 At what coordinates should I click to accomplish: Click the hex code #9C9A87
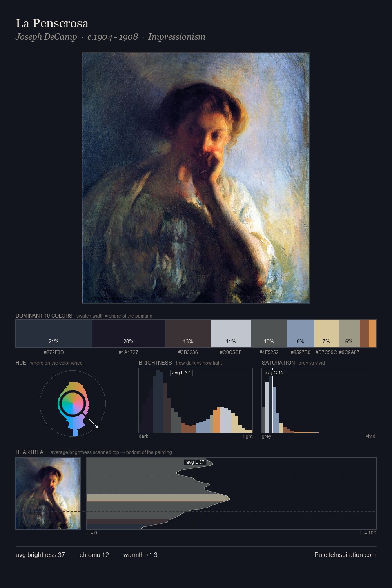tap(349, 352)
